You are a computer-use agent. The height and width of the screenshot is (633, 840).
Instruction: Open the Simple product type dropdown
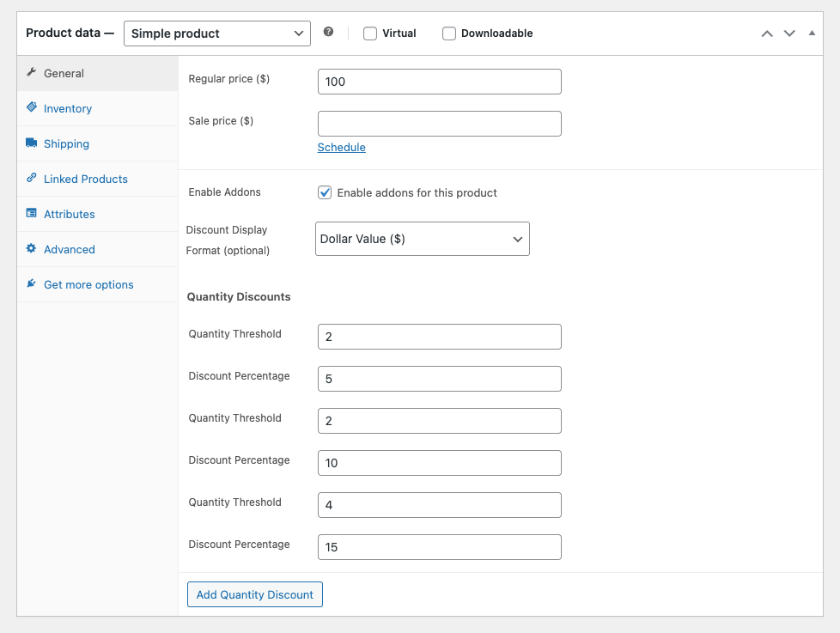[x=216, y=33]
